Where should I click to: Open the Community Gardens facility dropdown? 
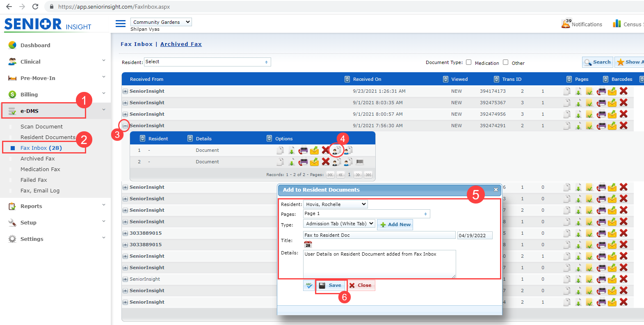pyautogui.click(x=161, y=22)
